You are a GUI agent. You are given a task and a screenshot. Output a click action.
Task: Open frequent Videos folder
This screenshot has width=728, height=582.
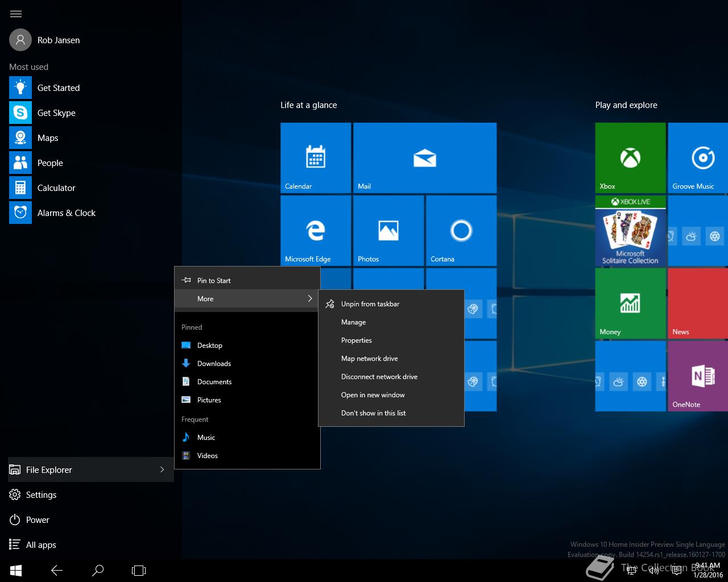point(247,456)
